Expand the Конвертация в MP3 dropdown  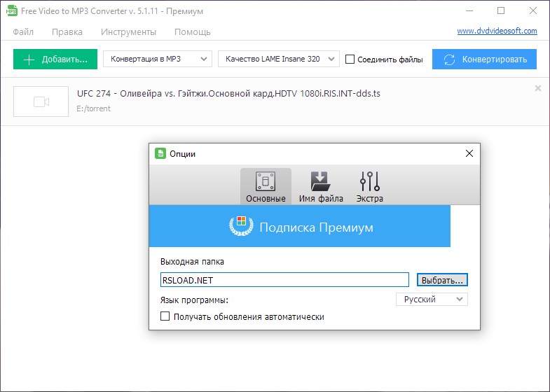(158, 59)
